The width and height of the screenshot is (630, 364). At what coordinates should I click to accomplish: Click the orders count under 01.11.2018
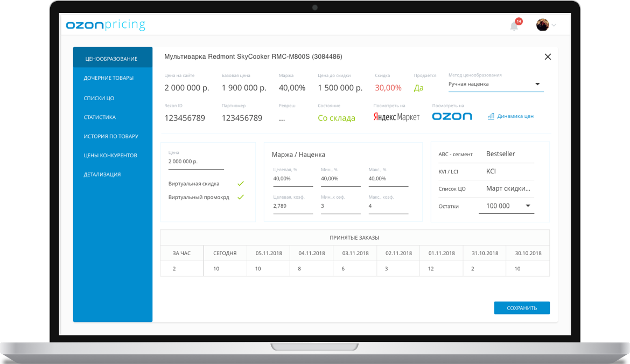pyautogui.click(x=431, y=269)
